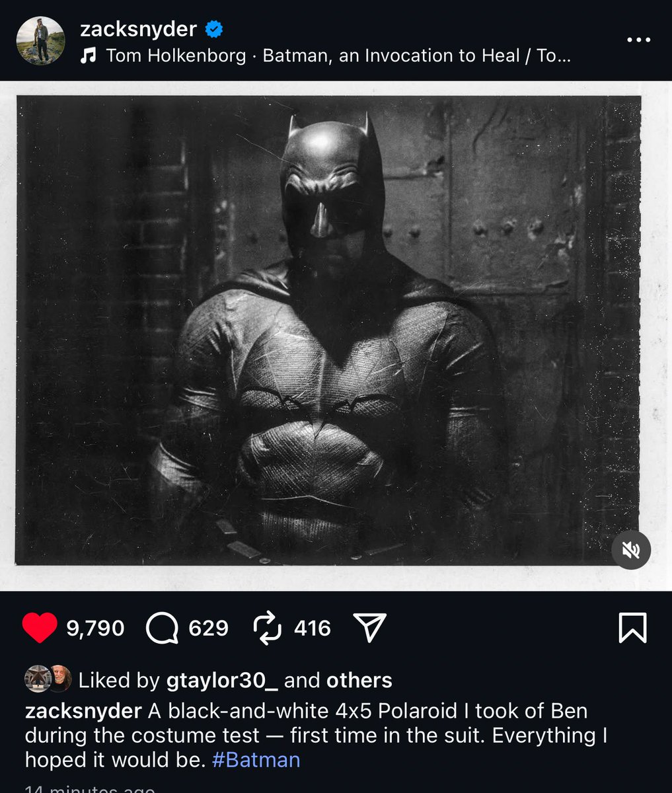Tap the repost arrows icon

tap(268, 628)
